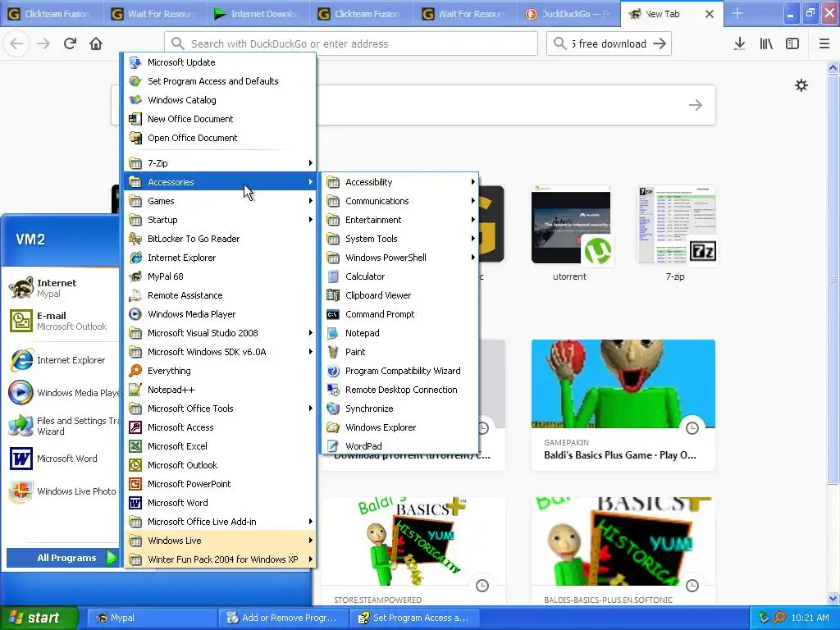
Task: Switch to the Internet Download tab
Action: [258, 14]
